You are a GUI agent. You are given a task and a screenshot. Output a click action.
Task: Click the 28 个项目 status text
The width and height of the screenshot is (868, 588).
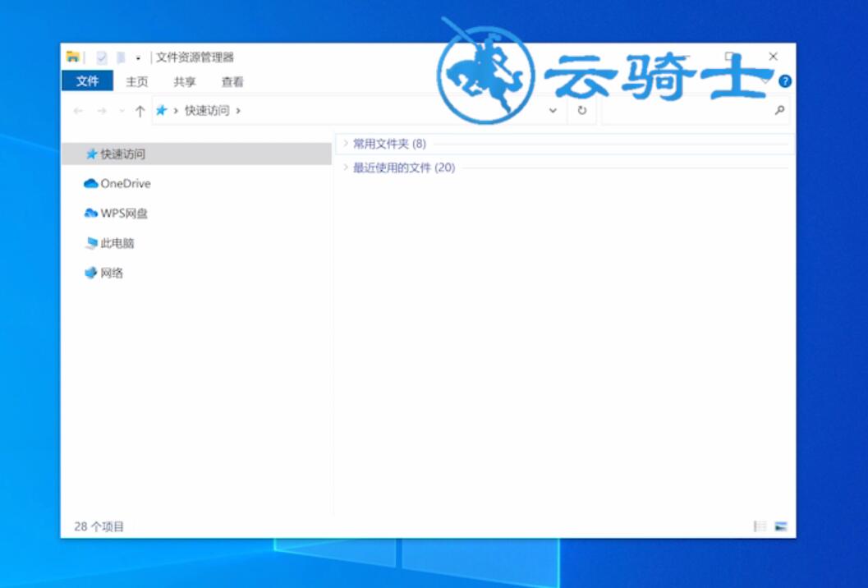coord(99,526)
